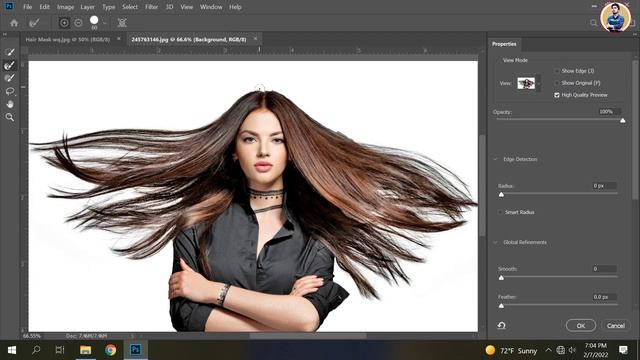Image resolution: width=640 pixels, height=360 pixels.
Task: Click the horizontal canvas scrollbar
Action: pyautogui.click(x=308, y=336)
